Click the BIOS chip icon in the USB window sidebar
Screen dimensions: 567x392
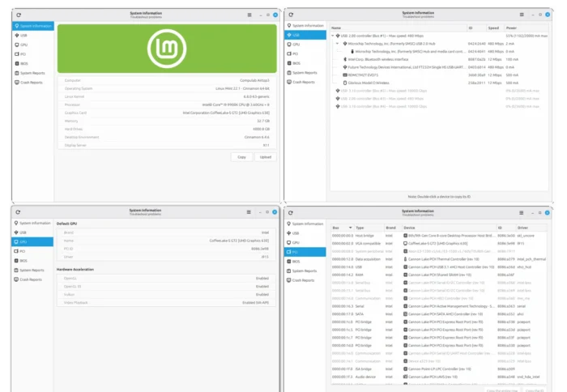coord(288,63)
